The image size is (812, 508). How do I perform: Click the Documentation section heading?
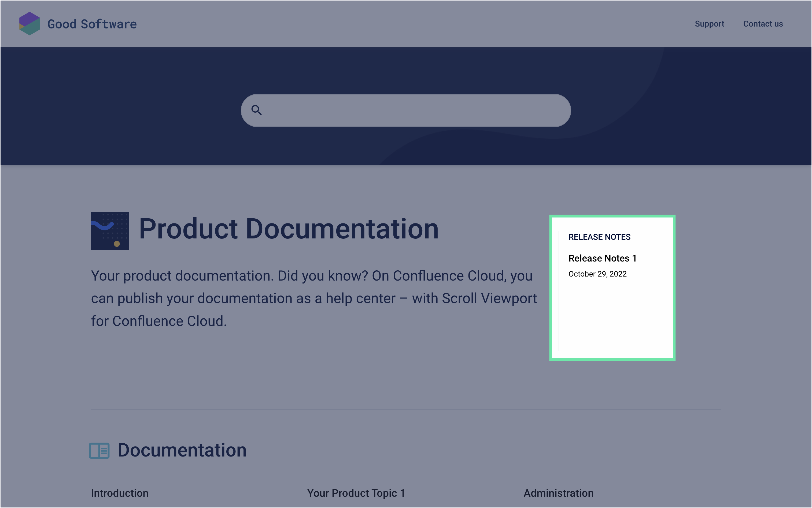pos(182,450)
